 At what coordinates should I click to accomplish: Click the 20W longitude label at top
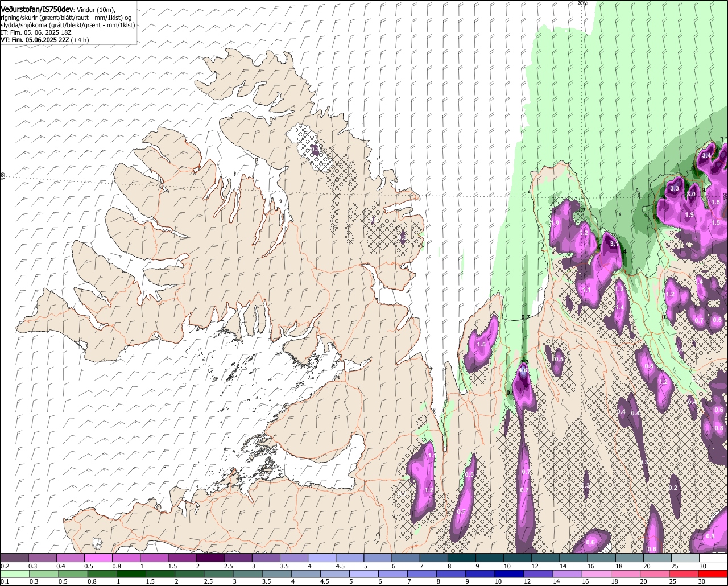[581, 3]
